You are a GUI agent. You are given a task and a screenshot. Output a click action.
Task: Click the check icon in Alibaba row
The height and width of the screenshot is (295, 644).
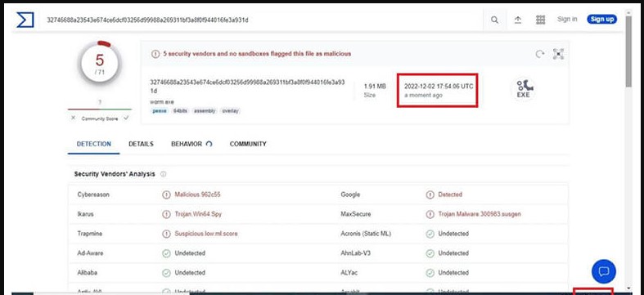point(166,272)
